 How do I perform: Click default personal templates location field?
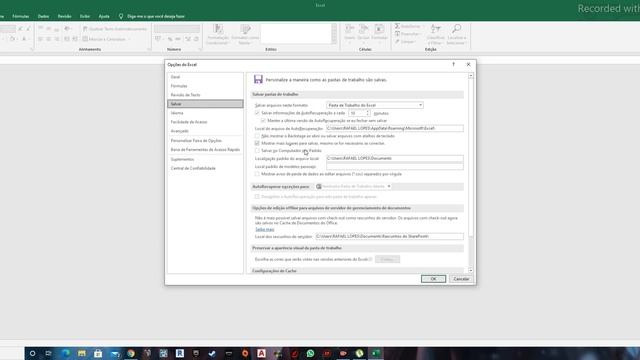coord(395,166)
